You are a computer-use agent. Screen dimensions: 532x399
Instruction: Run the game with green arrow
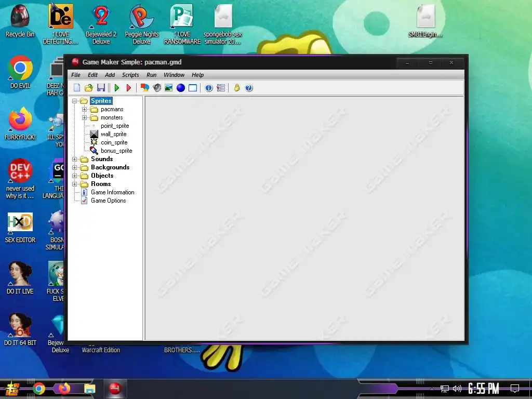point(117,88)
